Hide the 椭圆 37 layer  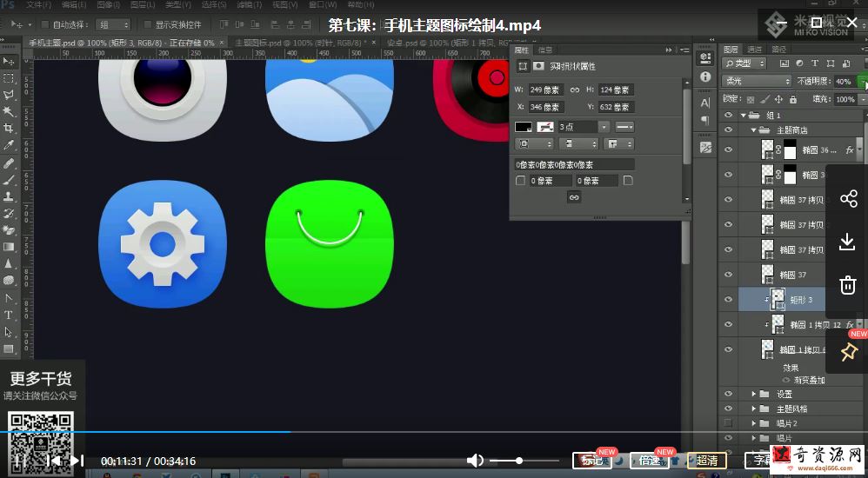pyautogui.click(x=728, y=274)
